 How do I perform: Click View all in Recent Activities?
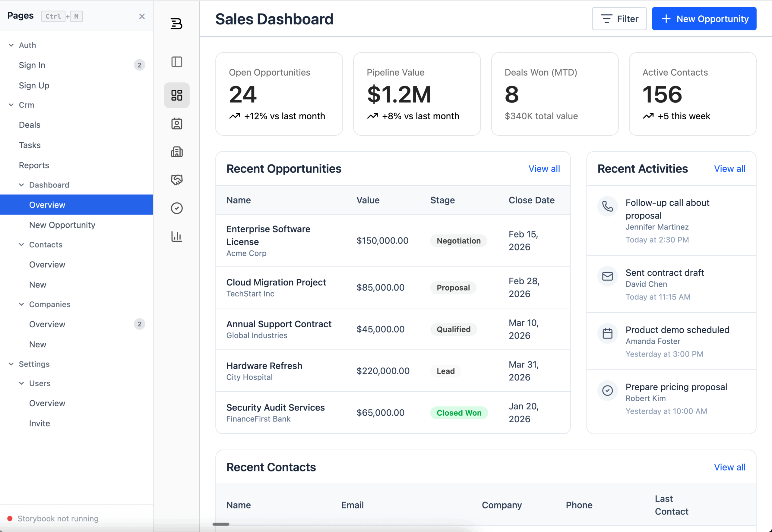coord(729,169)
